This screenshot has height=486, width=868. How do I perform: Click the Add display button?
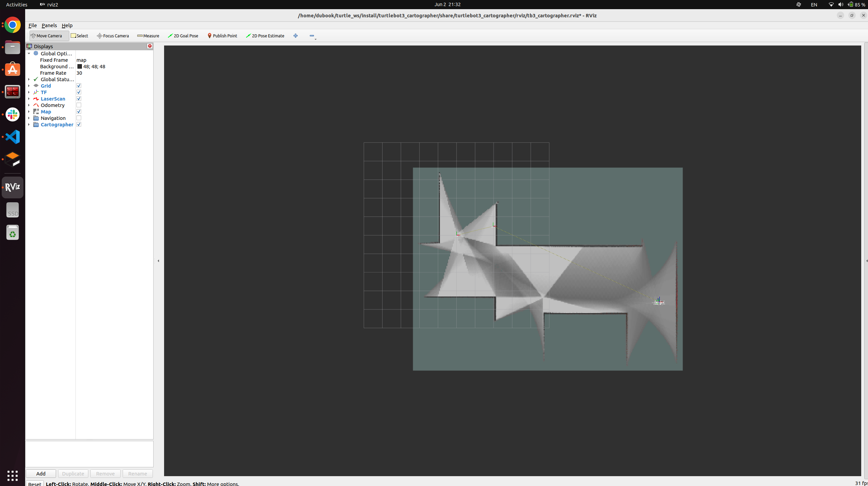41,473
